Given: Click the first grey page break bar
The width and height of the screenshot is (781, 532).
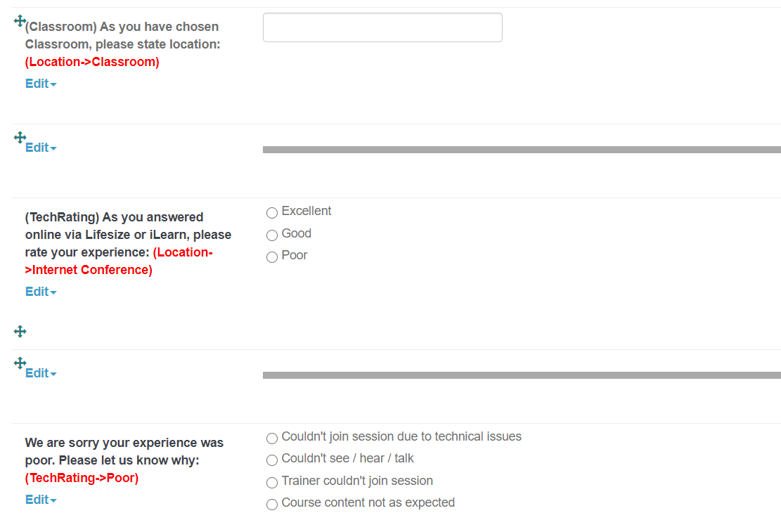Looking at the screenshot, I should [522, 150].
